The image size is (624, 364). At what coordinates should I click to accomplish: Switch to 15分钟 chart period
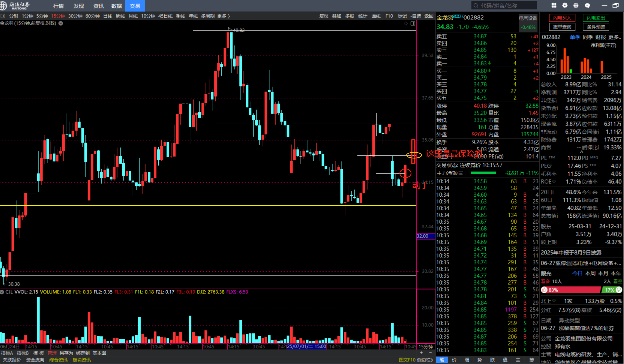coord(58,16)
